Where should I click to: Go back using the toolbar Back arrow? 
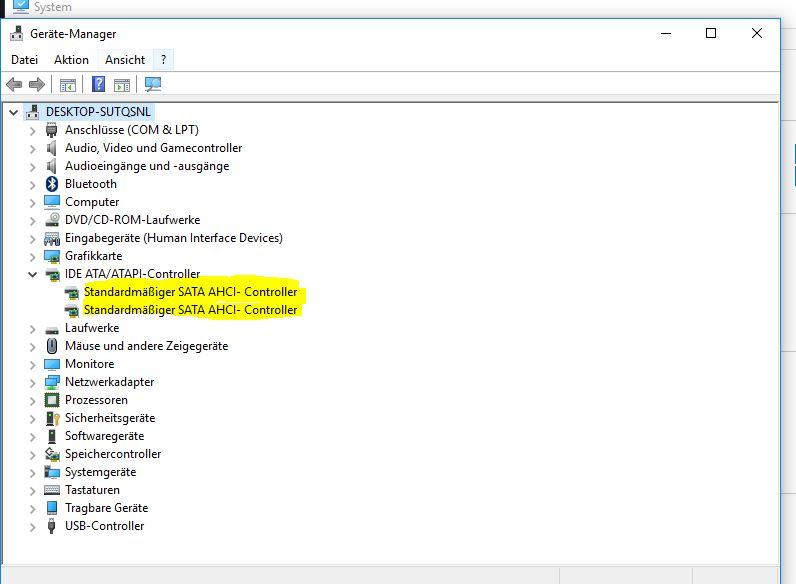point(14,84)
